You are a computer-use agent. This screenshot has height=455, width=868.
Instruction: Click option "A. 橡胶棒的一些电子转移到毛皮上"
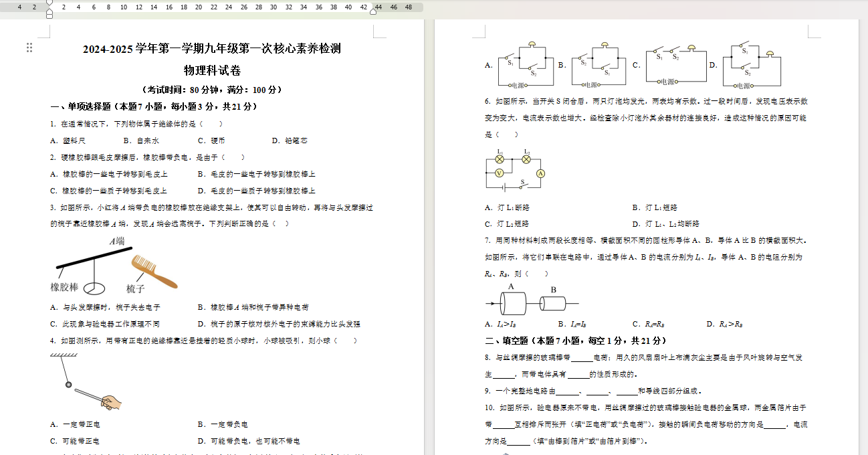click(108, 174)
